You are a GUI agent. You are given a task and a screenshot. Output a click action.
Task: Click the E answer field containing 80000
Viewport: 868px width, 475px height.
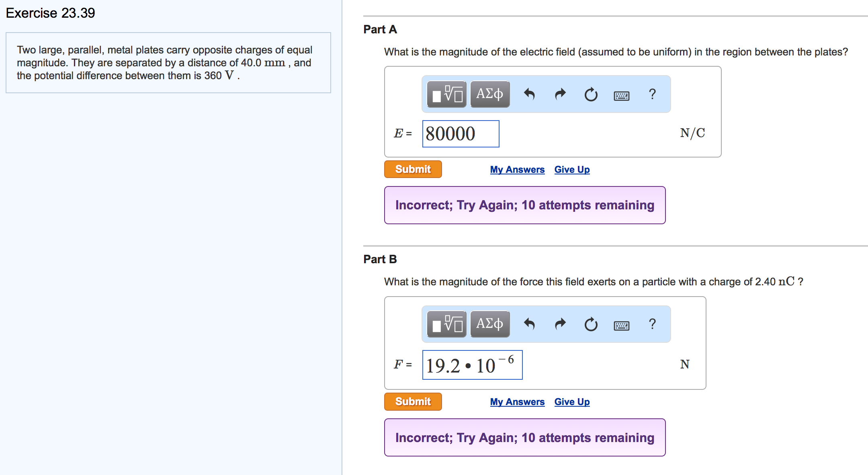click(461, 134)
